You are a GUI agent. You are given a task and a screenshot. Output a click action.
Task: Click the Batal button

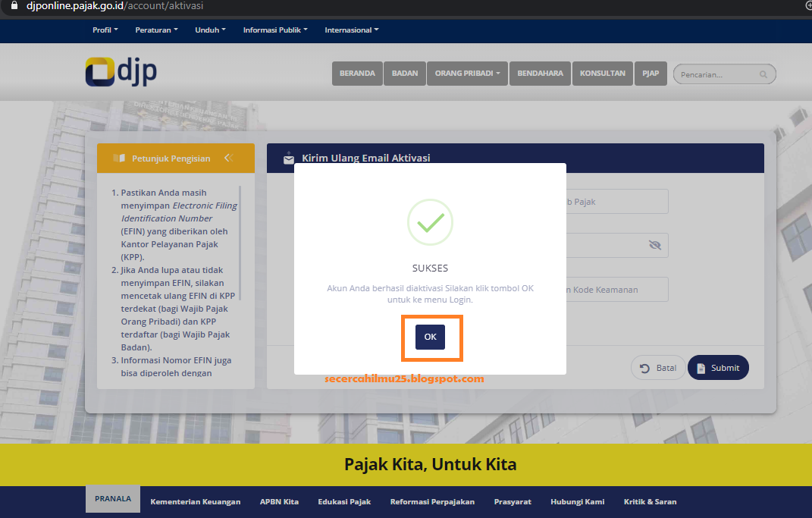click(x=658, y=368)
